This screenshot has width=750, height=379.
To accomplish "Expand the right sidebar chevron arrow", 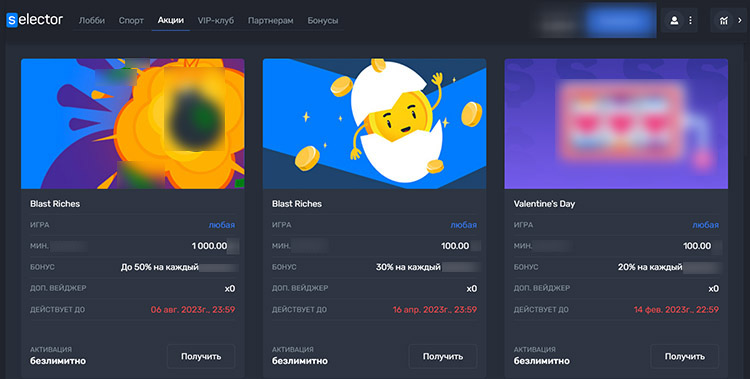I will [x=739, y=21].
